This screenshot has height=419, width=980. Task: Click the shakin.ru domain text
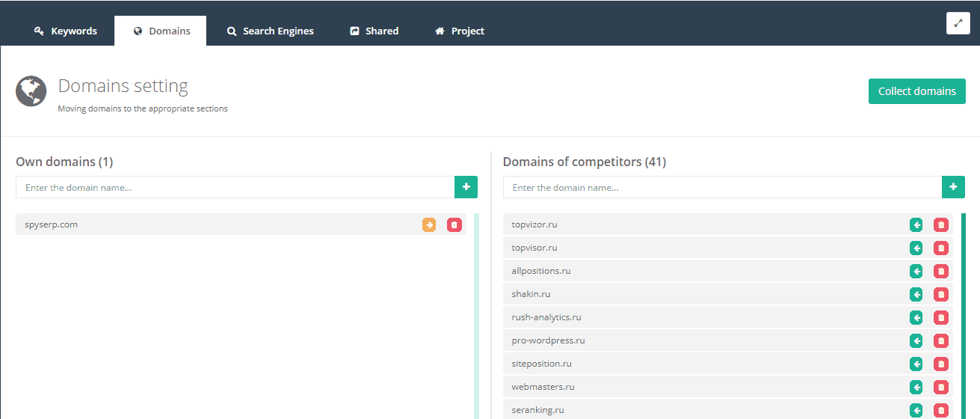coord(531,294)
